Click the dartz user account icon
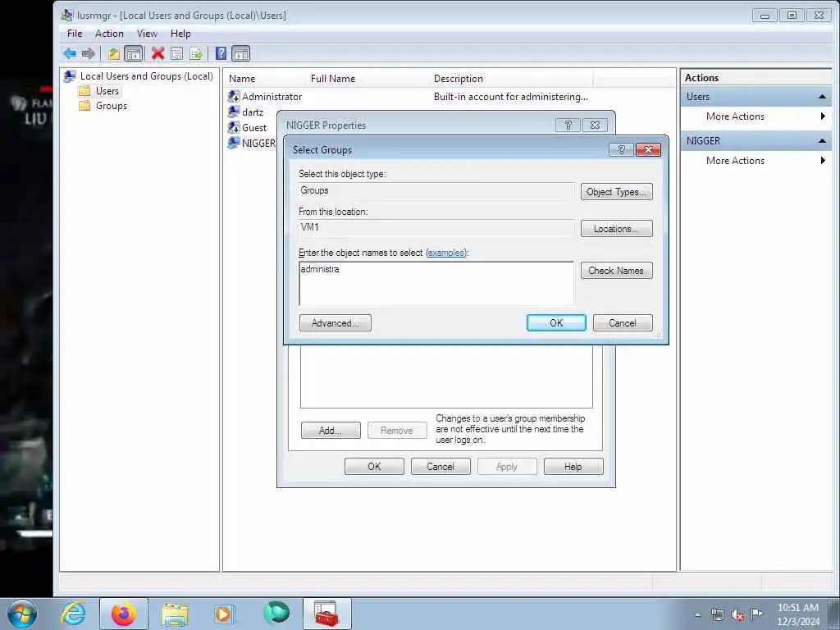Image resolution: width=840 pixels, height=630 pixels. (x=234, y=112)
